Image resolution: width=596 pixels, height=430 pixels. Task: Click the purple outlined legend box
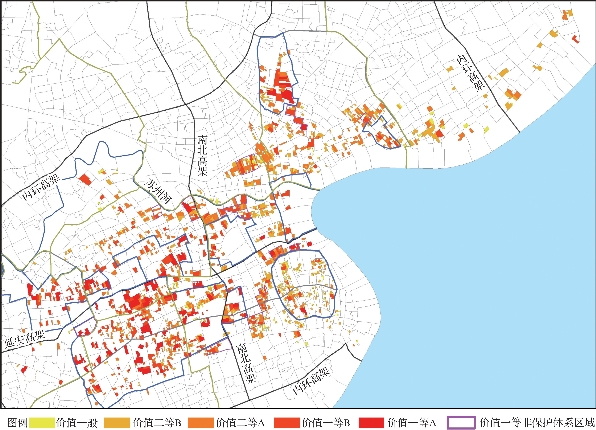(461, 422)
